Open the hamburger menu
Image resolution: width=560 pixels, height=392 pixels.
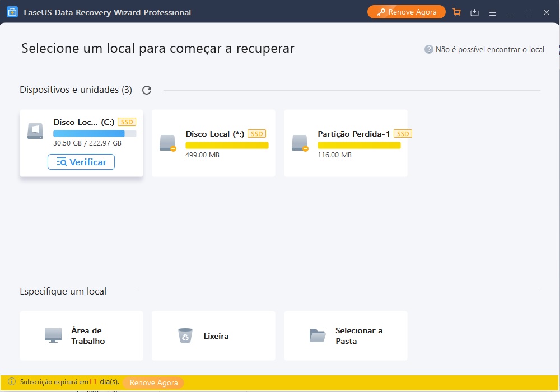(x=492, y=12)
